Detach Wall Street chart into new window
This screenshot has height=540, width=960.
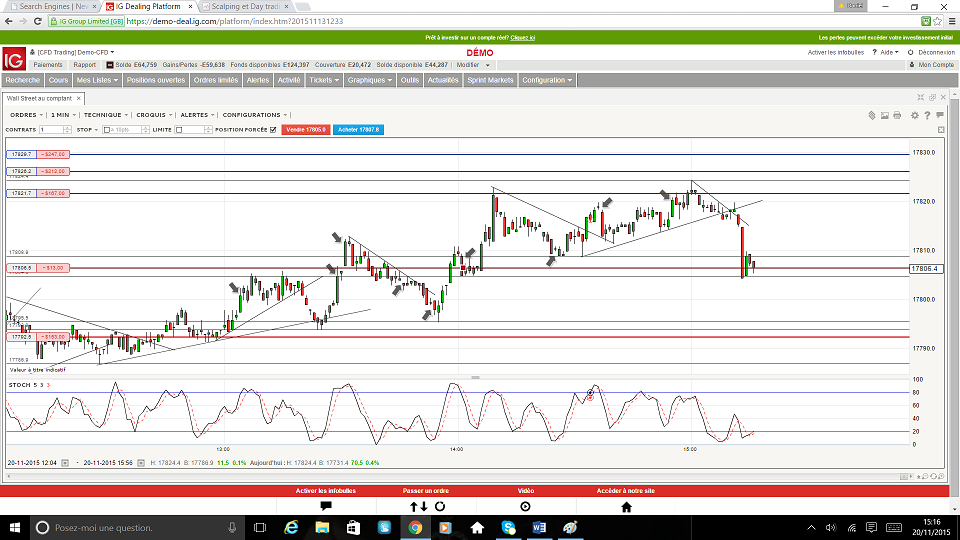click(932, 97)
